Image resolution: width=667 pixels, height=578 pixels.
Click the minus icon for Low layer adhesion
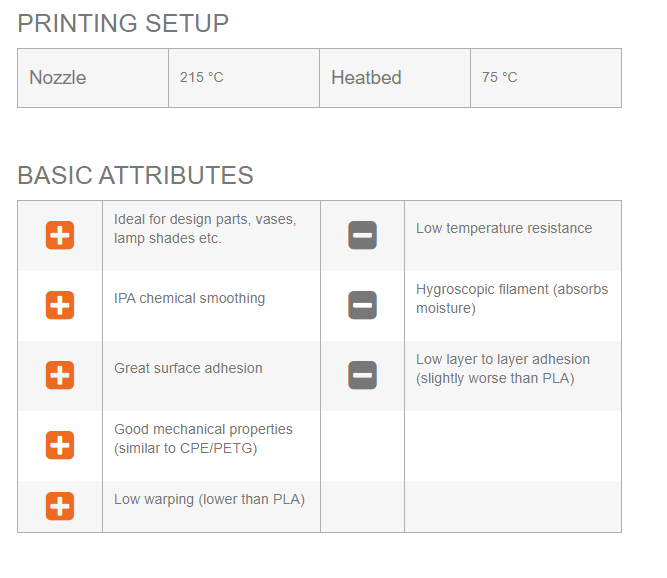click(362, 375)
